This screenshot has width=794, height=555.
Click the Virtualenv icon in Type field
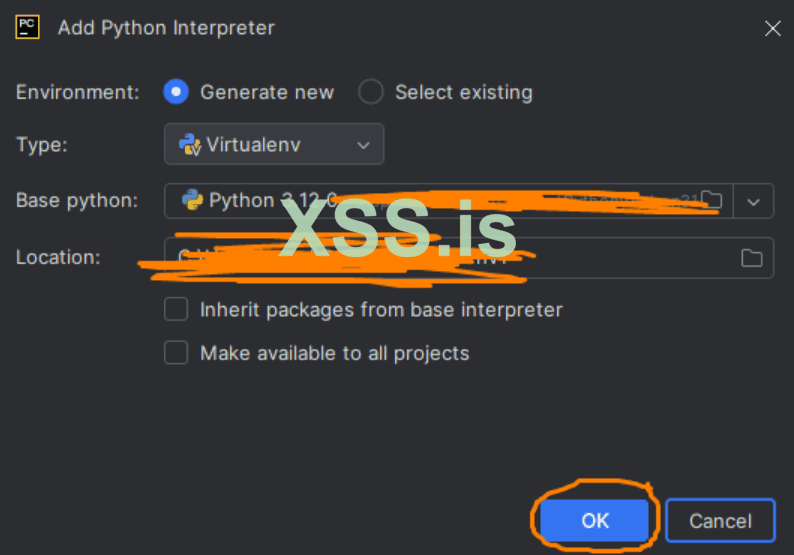click(x=189, y=144)
